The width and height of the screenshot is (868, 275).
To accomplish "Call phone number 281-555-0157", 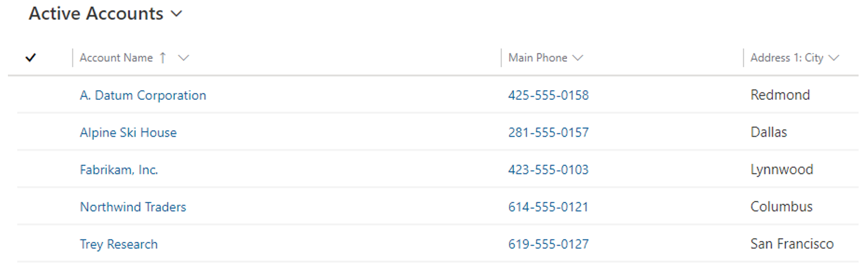I will pos(548,133).
